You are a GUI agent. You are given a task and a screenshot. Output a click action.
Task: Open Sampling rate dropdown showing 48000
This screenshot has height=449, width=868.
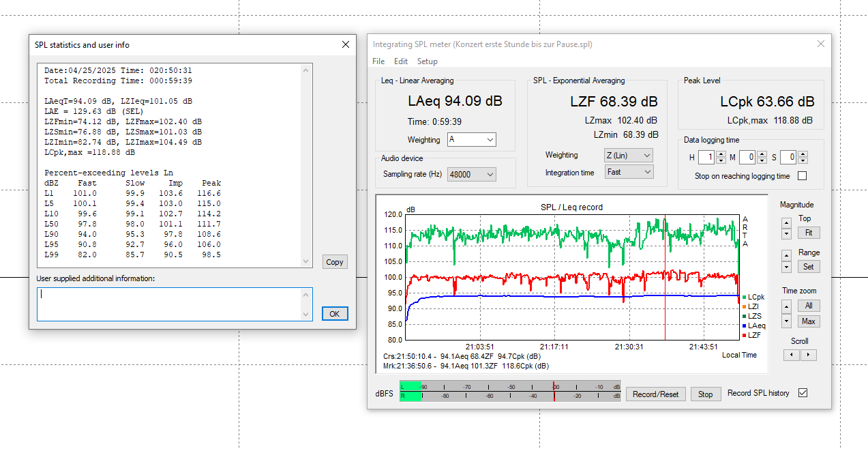(x=472, y=174)
